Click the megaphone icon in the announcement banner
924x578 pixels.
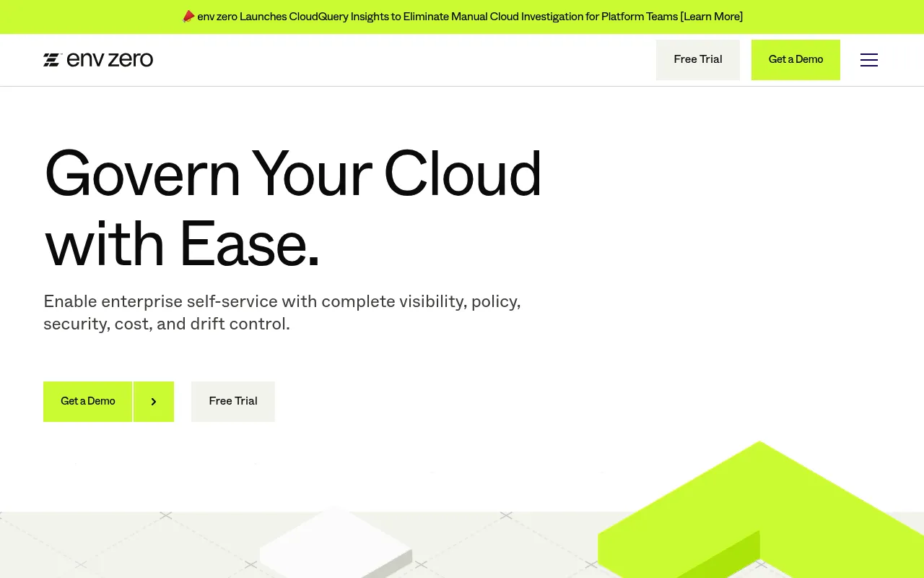point(188,16)
